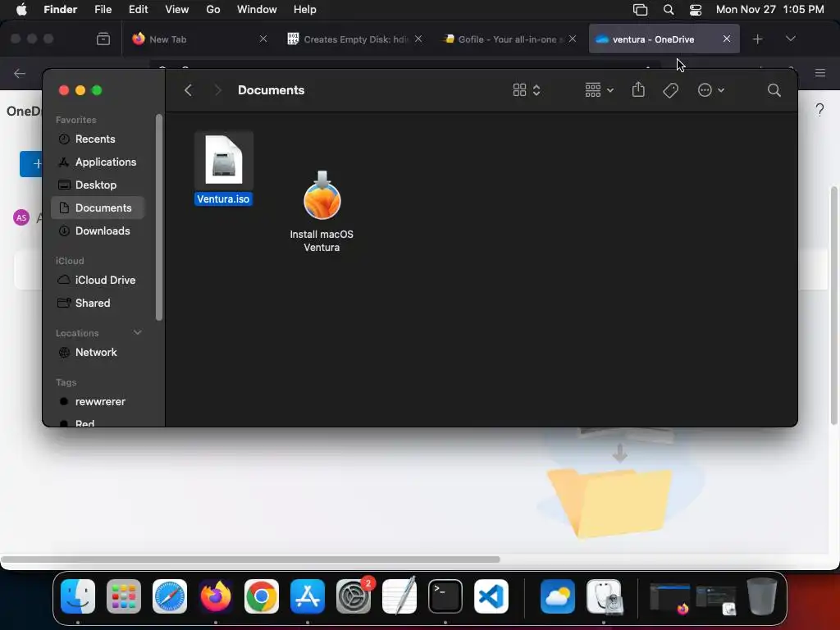Switch to Creates Empty Disk tab
Screen dimensions: 840x630
(354, 39)
